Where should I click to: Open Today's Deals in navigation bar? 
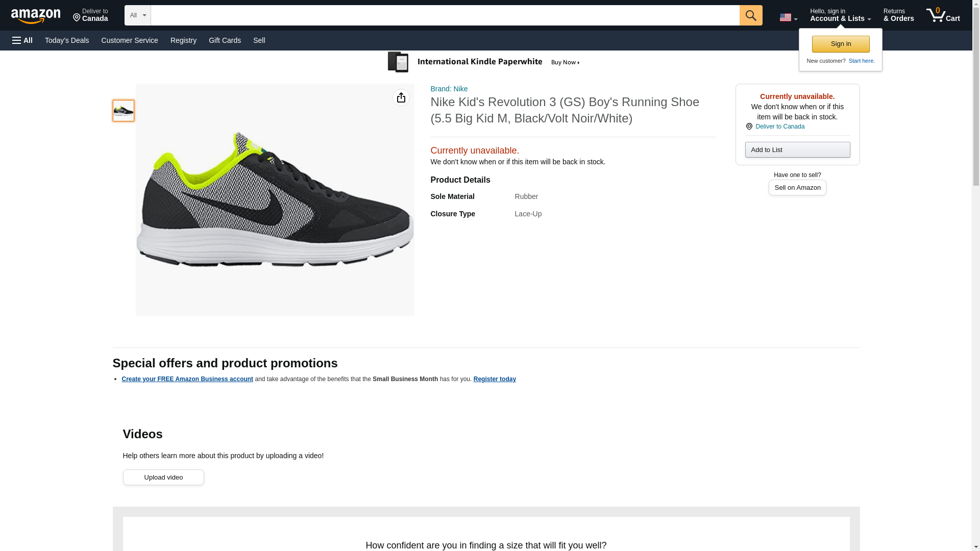pyautogui.click(x=67, y=40)
